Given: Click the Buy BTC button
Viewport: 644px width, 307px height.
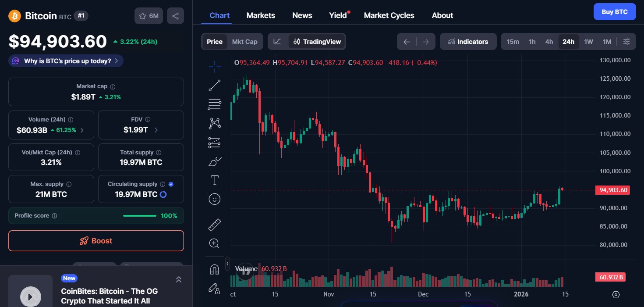Looking at the screenshot, I should tap(614, 11).
